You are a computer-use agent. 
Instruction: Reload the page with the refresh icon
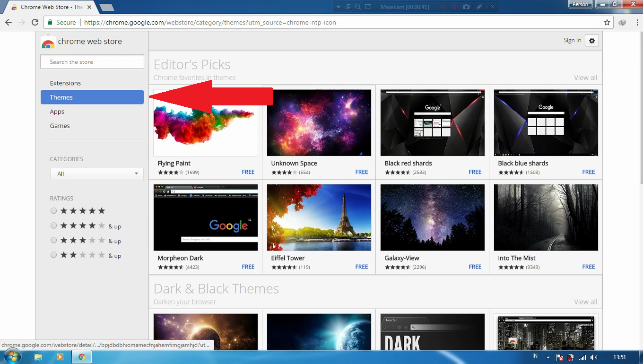[35, 22]
